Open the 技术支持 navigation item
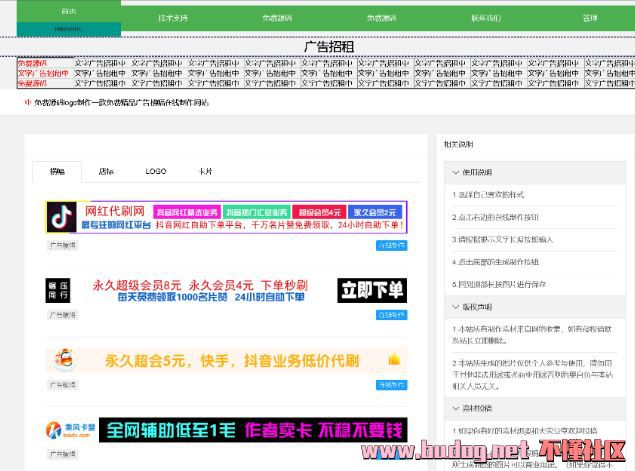 click(173, 18)
